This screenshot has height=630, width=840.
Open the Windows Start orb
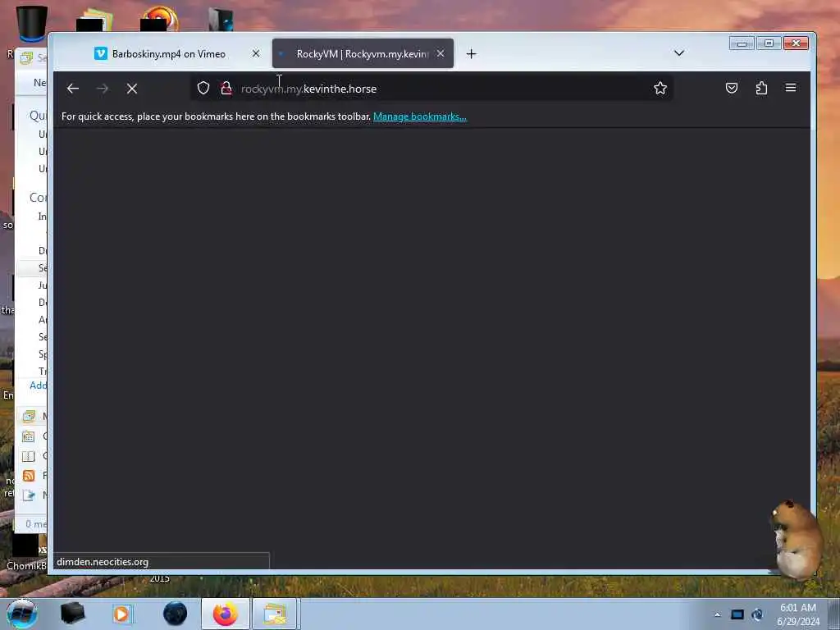(x=21, y=614)
